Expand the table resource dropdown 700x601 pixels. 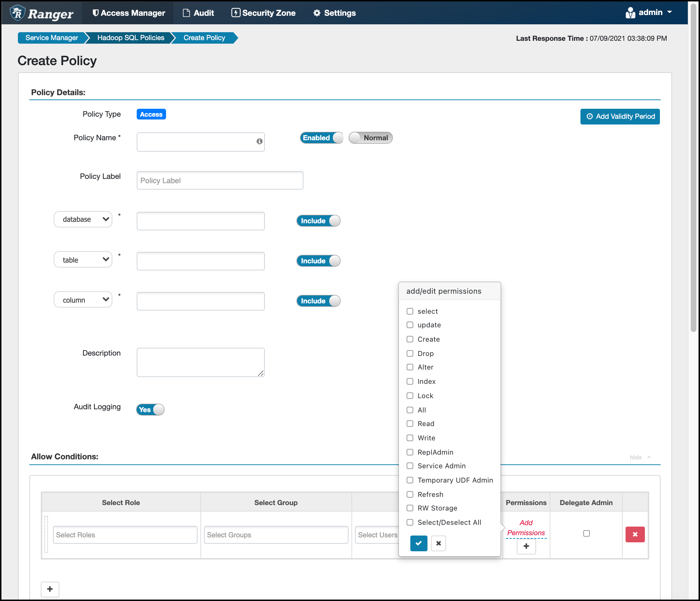(83, 259)
